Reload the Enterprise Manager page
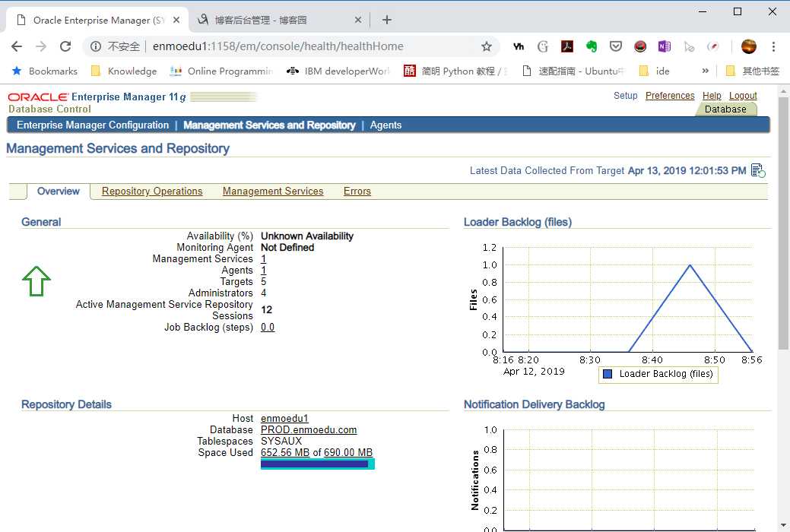 (x=65, y=46)
